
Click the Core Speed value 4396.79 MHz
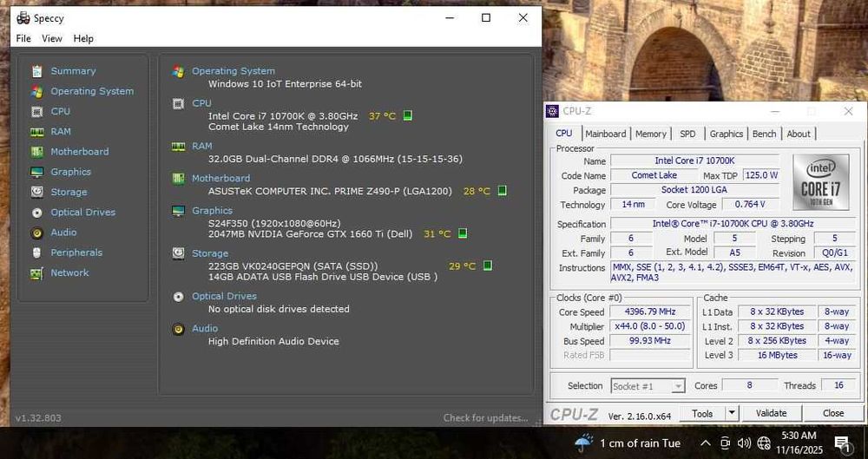pyautogui.click(x=650, y=311)
